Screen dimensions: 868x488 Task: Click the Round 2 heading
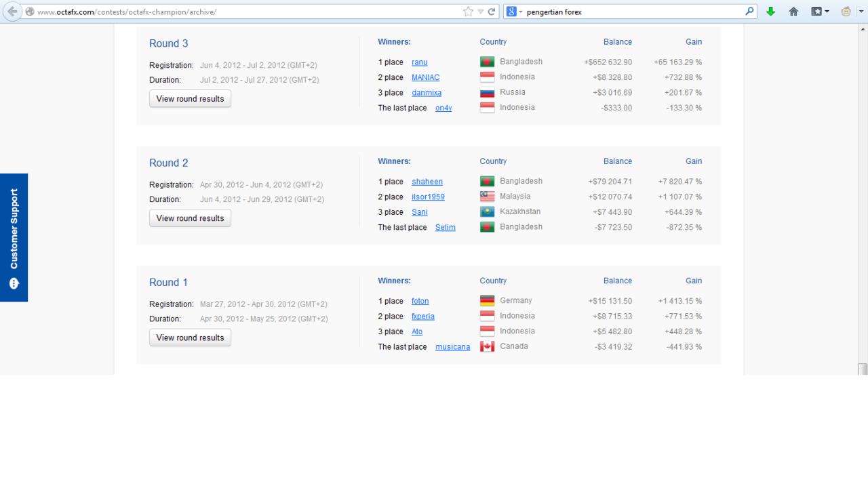click(x=169, y=163)
